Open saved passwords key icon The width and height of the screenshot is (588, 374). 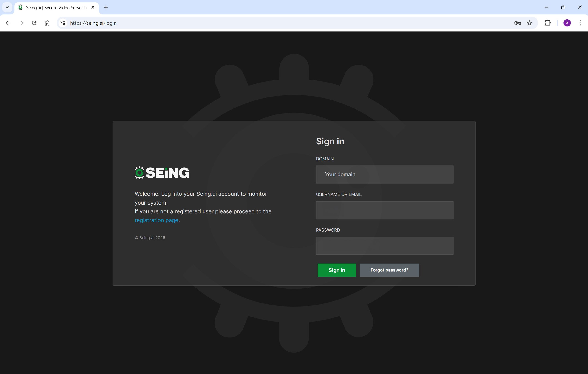(x=517, y=23)
